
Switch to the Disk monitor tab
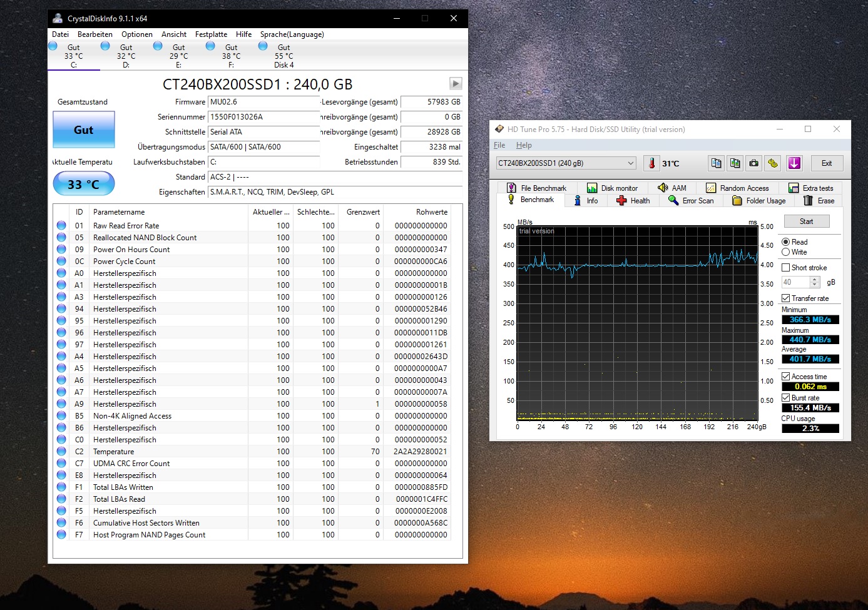612,188
